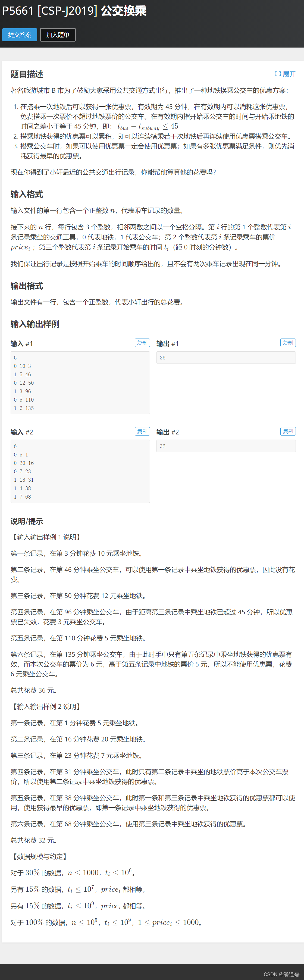Click the row '1 18 31' in sample input #2
The width and height of the screenshot is (304, 980).
tap(24, 480)
